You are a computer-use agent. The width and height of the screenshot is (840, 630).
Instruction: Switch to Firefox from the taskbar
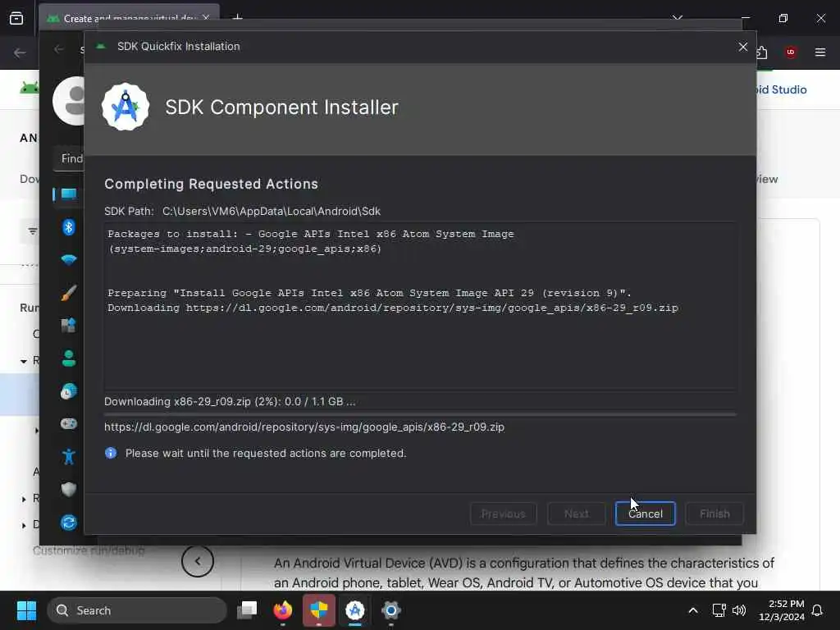[x=283, y=610]
